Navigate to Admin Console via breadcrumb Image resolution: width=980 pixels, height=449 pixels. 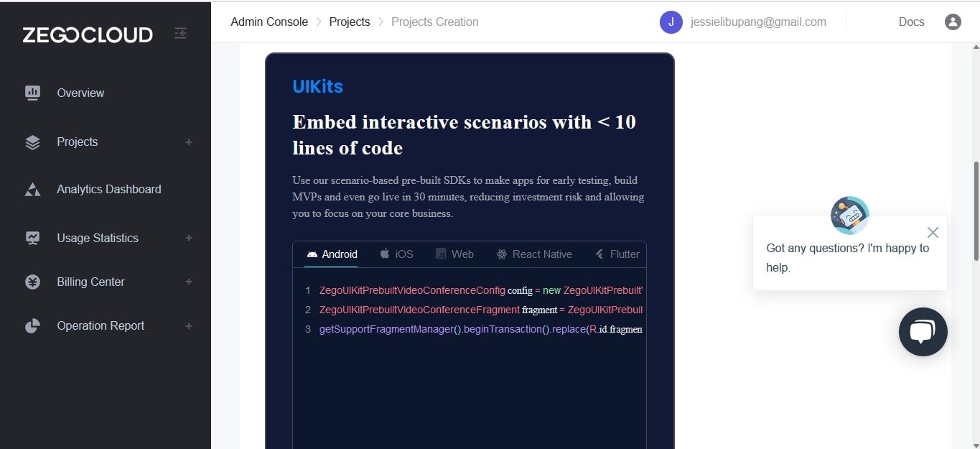(269, 22)
